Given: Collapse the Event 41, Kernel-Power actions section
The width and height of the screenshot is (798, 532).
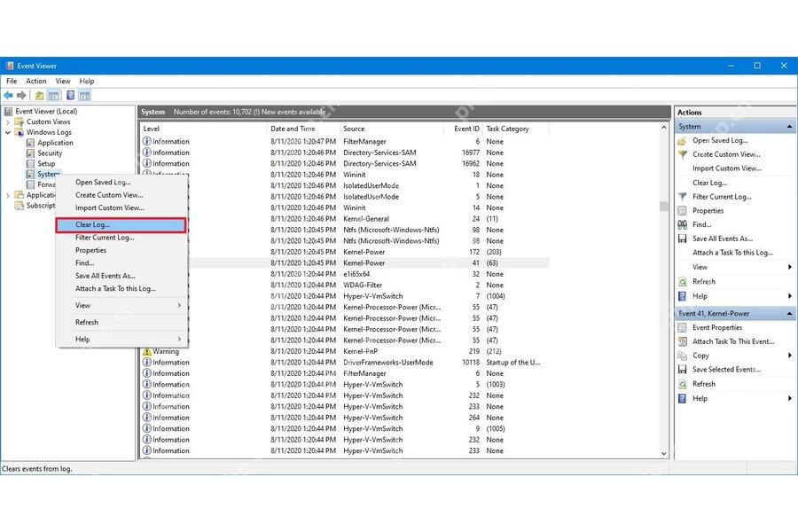Looking at the screenshot, I should (x=789, y=314).
